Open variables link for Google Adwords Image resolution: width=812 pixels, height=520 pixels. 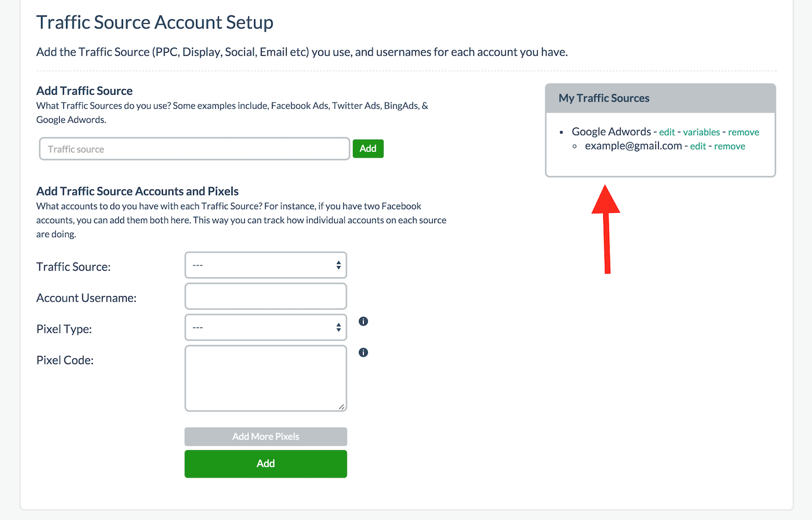click(701, 132)
